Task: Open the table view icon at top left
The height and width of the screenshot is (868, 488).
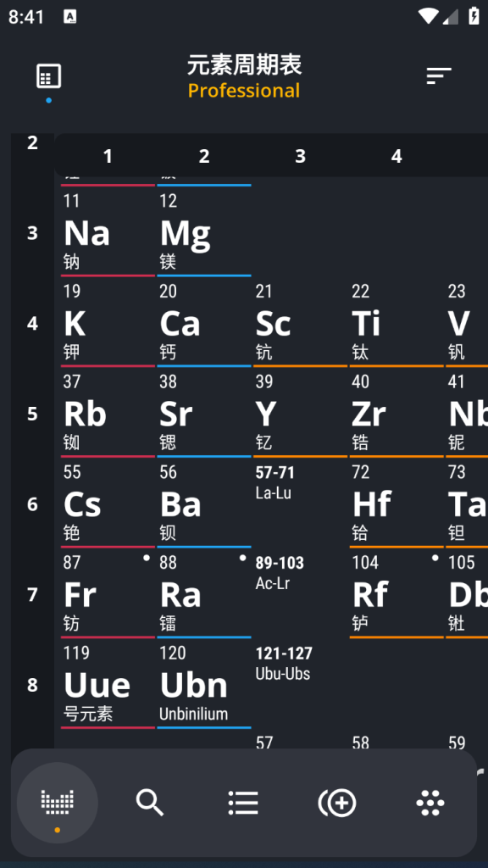Action: (x=48, y=76)
